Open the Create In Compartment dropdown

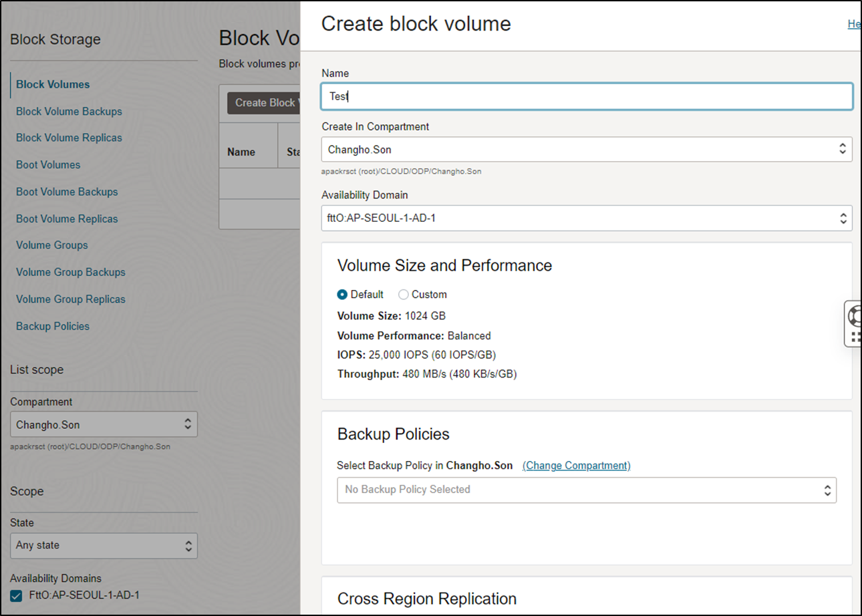[586, 150]
